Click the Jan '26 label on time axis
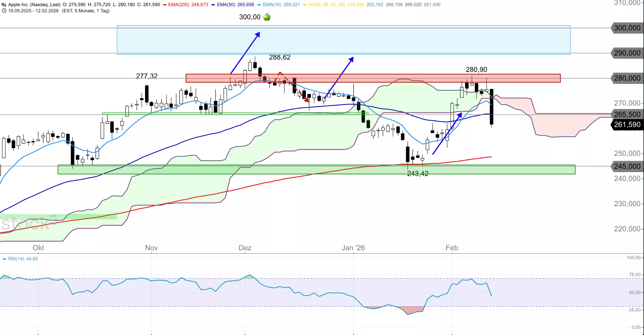This screenshot has height=335, width=644. coord(353,248)
